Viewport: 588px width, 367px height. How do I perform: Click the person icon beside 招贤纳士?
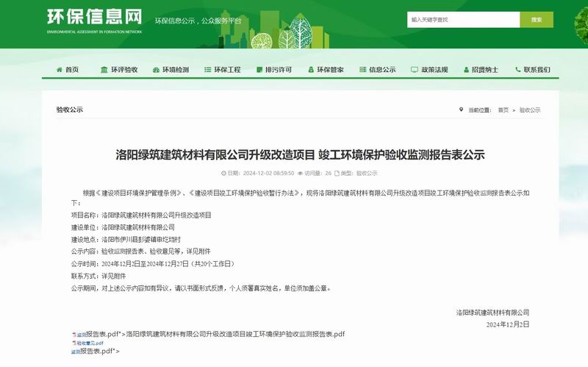[466, 70]
